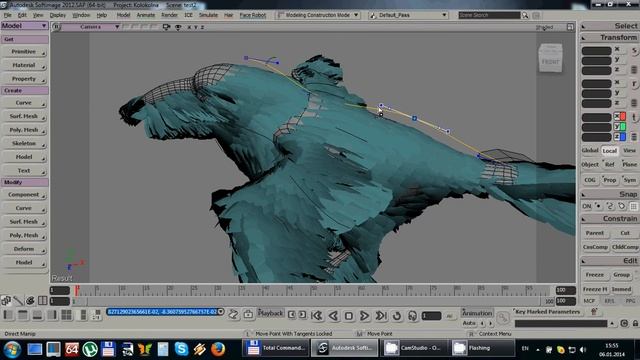Click the snap to grid icon
The height and width of the screenshot is (360, 640).
tap(633, 206)
